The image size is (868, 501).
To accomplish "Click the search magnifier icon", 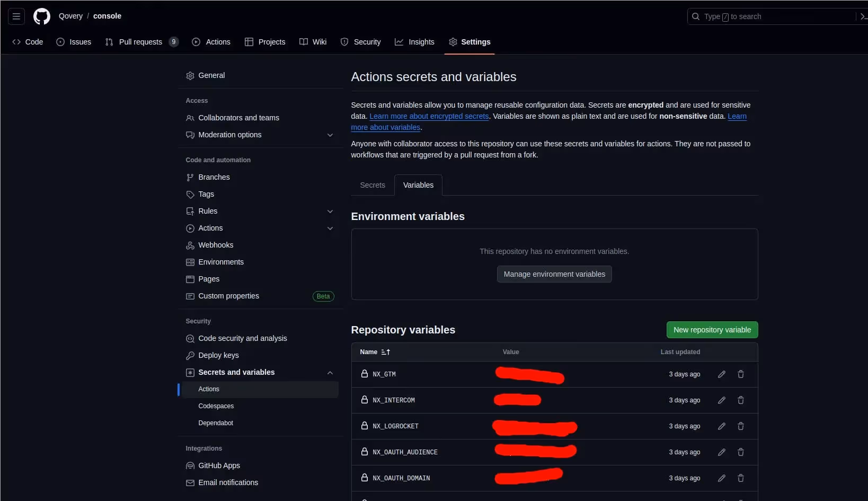I will tap(696, 16).
